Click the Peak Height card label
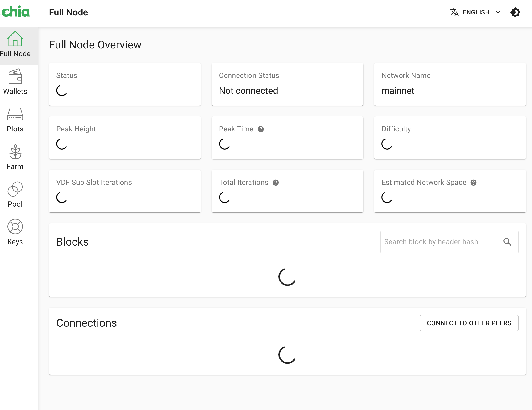532x410 pixels. (76, 129)
